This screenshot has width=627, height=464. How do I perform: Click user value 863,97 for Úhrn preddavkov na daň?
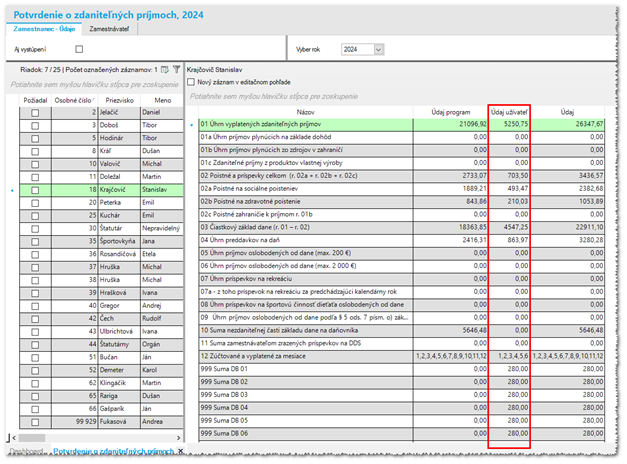point(509,240)
